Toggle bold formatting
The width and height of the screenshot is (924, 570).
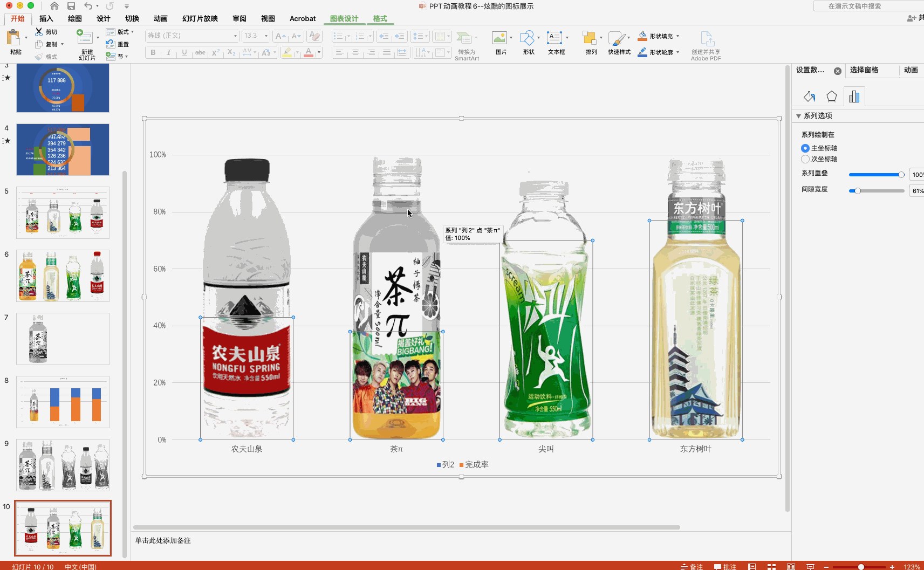[x=153, y=52]
